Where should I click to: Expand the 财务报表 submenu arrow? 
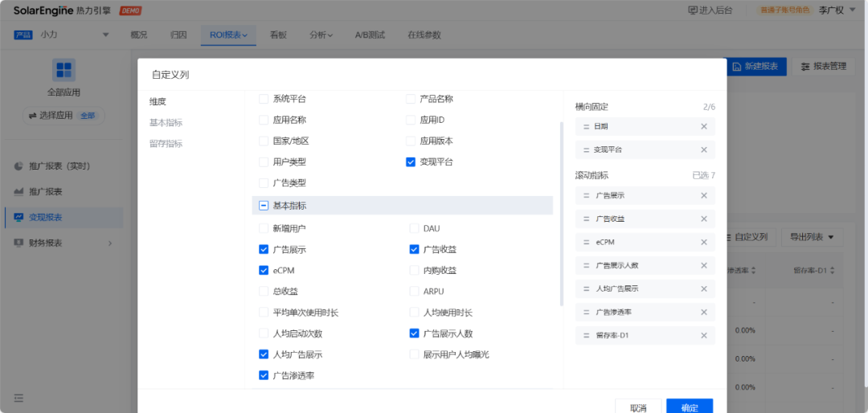[109, 243]
